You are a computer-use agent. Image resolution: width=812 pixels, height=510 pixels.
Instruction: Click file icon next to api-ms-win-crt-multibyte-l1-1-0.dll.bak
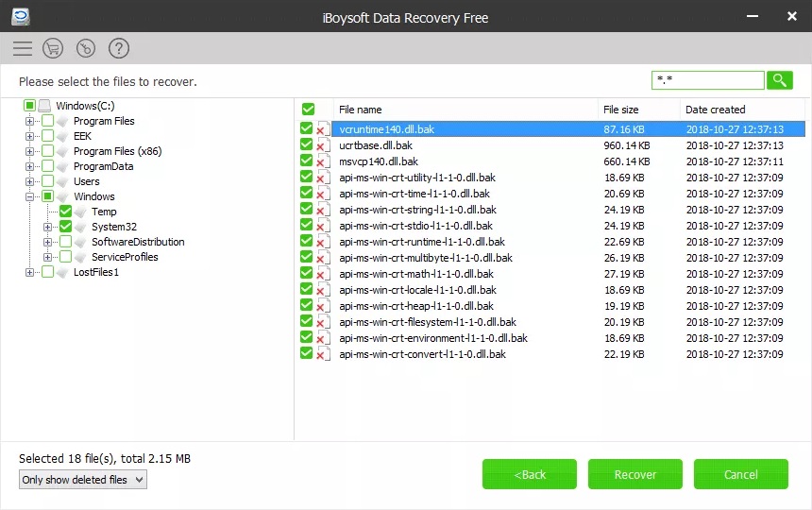point(323,258)
